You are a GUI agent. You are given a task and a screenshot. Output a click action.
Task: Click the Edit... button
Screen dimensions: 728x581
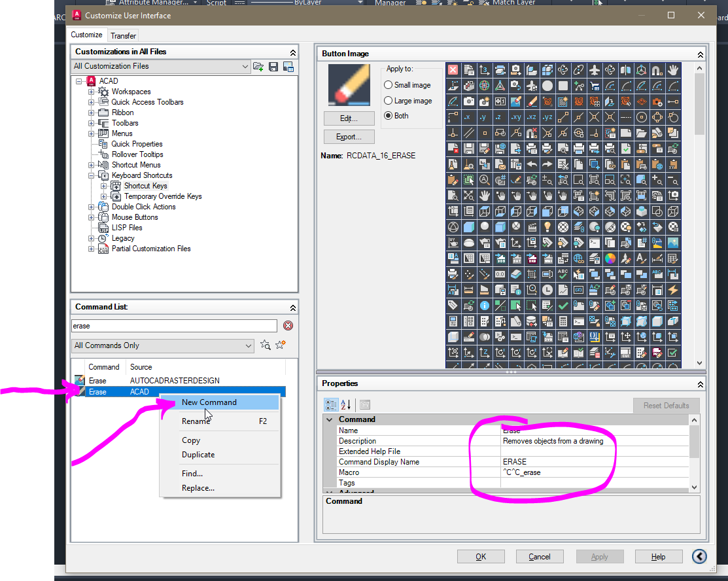point(349,118)
